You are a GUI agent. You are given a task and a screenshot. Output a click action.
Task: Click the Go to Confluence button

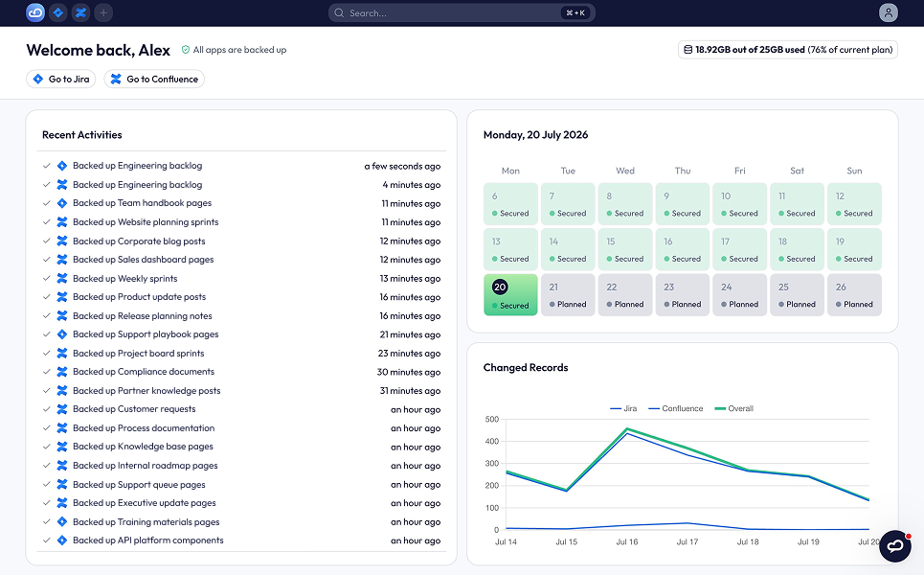click(154, 79)
